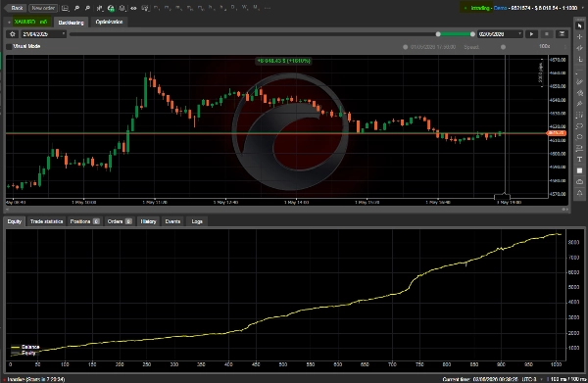The width and height of the screenshot is (588, 383).
Task: Click the zoom out magnifier icon
Action: click(87, 8)
